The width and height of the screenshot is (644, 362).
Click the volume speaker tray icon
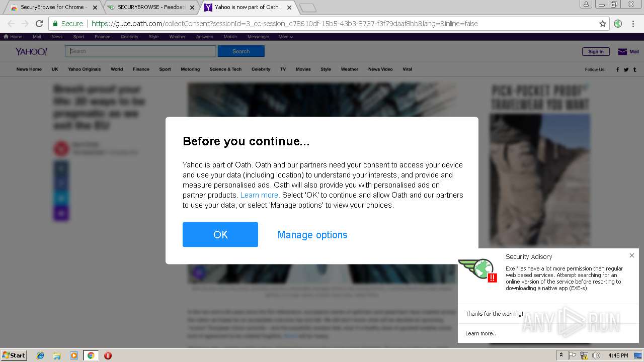[x=596, y=355]
